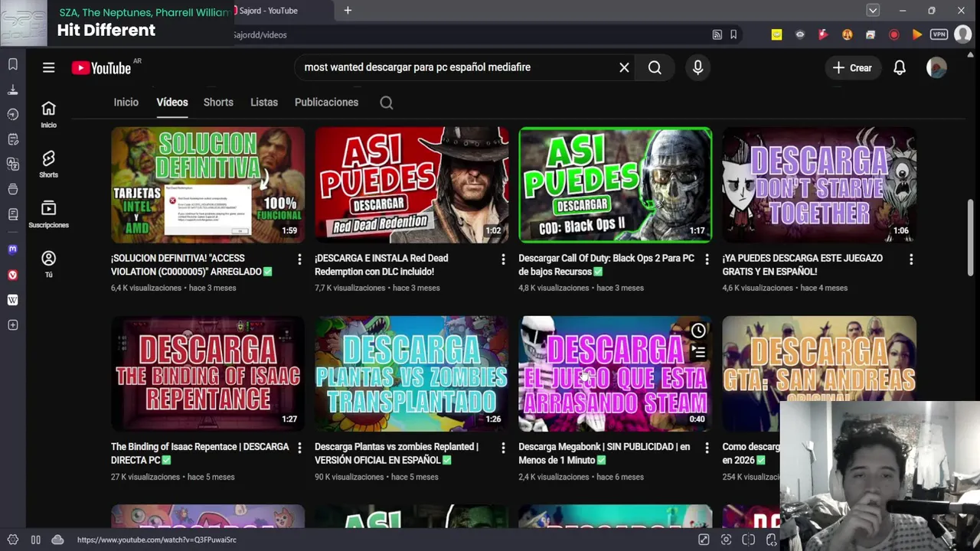Open COD Black Ops II video thumbnail
980x551 pixels.
(616, 184)
